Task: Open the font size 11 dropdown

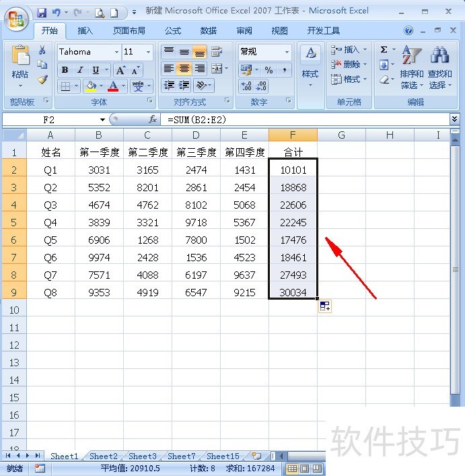Action: pyautogui.click(x=148, y=52)
